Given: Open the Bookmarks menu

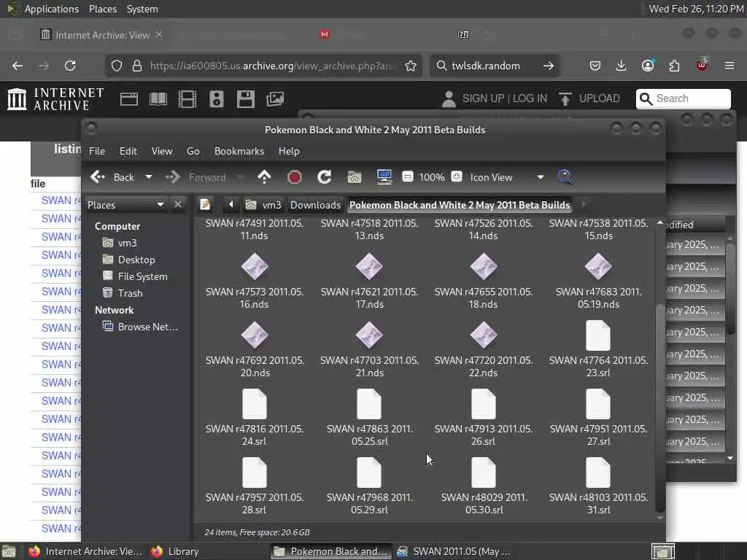Looking at the screenshot, I should (x=239, y=151).
